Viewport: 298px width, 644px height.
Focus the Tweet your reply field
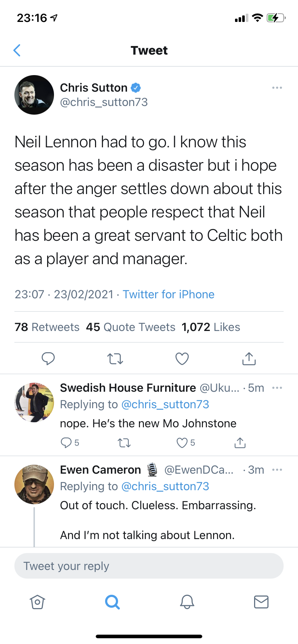point(149,566)
